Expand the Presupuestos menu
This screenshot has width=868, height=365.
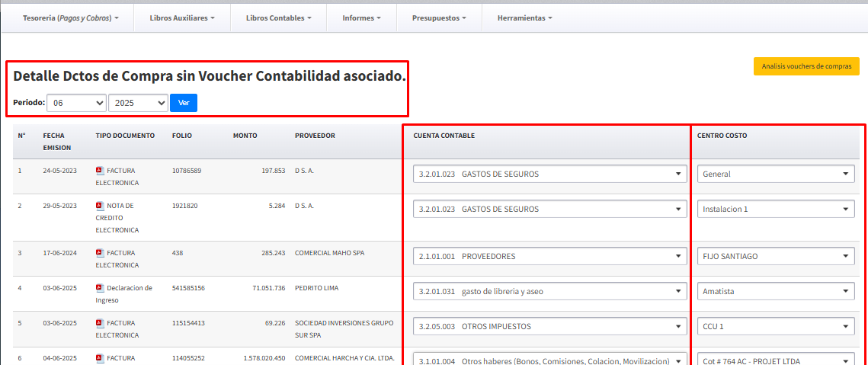tap(439, 18)
